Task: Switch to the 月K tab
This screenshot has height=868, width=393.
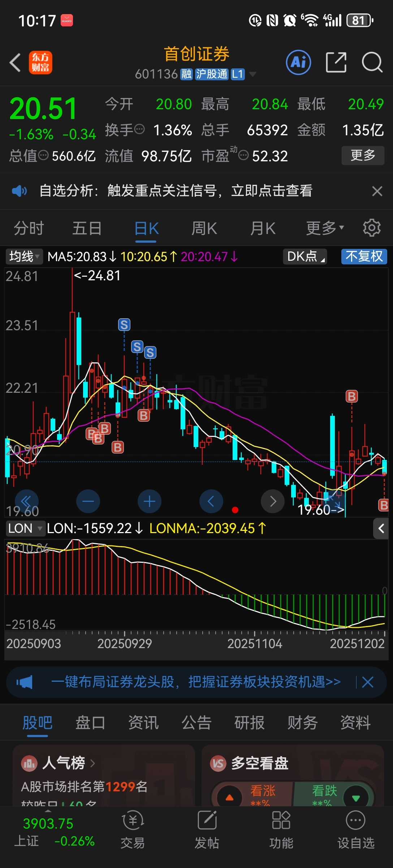Action: coord(263,228)
